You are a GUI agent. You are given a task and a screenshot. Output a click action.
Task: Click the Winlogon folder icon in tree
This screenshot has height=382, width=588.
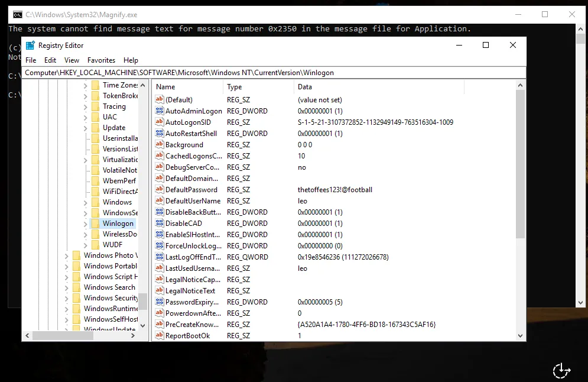[96, 224]
